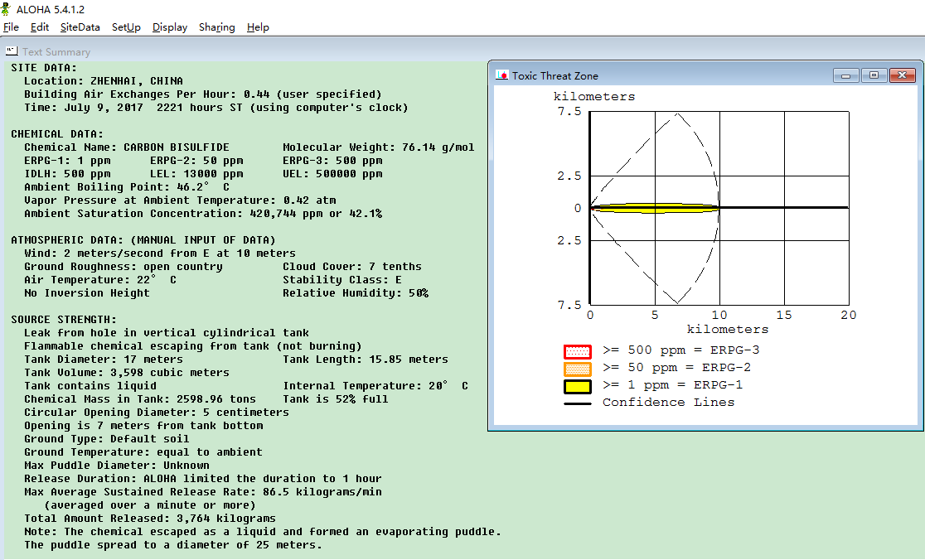
Task: Click 'ERPG-2: 50 ppm' value in summary
Action: tap(196, 161)
